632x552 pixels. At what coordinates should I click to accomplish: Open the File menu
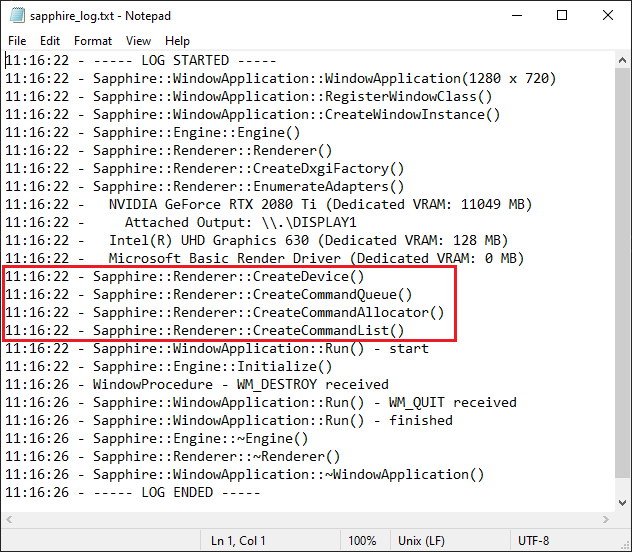click(17, 41)
